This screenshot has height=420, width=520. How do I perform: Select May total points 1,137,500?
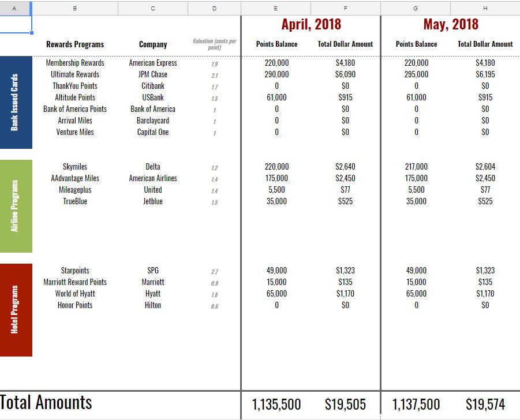416,404
